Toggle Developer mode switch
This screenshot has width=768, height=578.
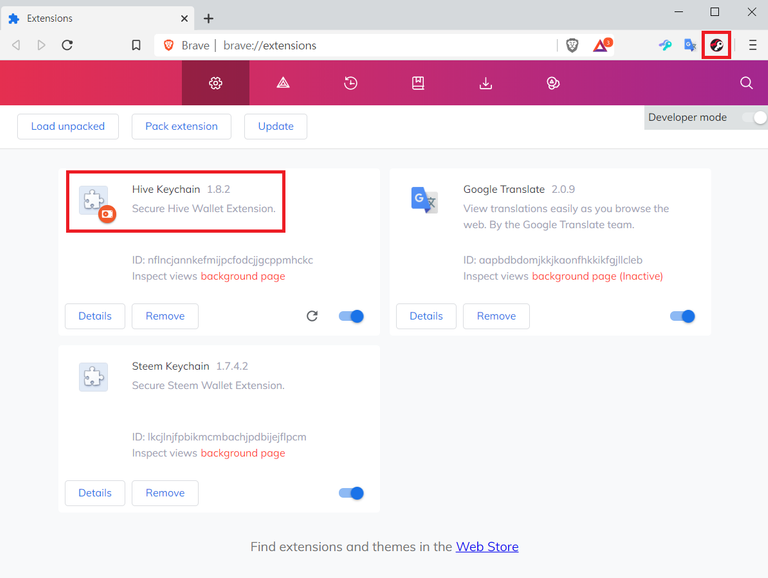[x=754, y=118]
